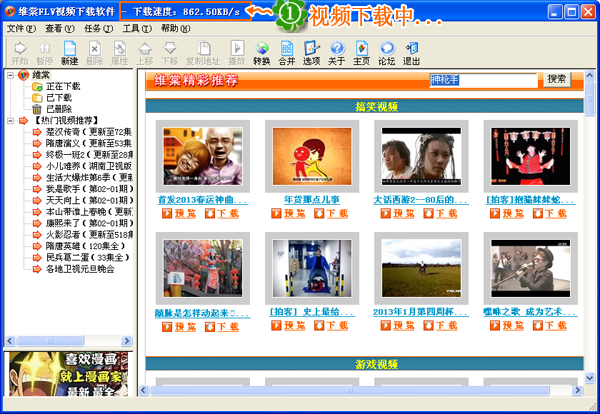Open the 论坛 (Forum) toolbar icon
600x414 pixels.
click(387, 53)
